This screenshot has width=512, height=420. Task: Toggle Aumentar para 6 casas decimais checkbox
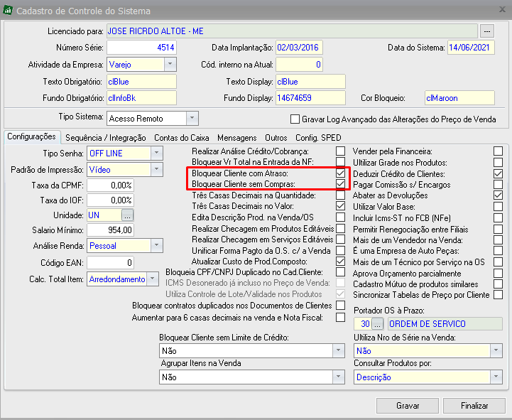click(x=340, y=318)
